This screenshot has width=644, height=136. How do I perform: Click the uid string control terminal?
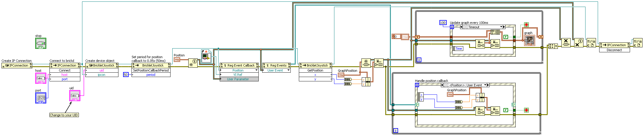(75, 96)
